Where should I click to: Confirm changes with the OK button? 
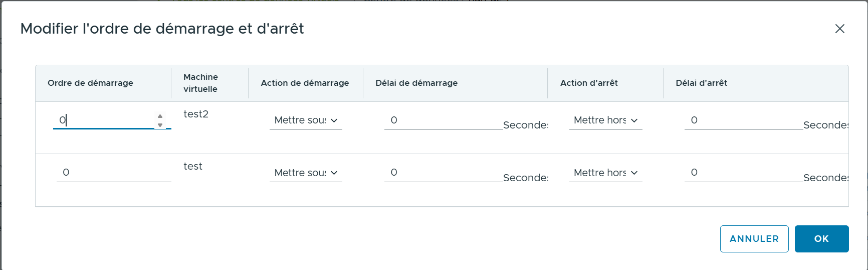821,239
